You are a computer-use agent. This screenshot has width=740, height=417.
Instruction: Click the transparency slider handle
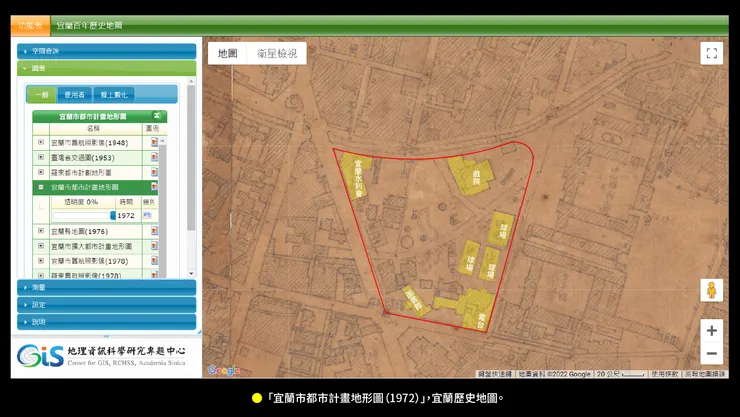113,215
